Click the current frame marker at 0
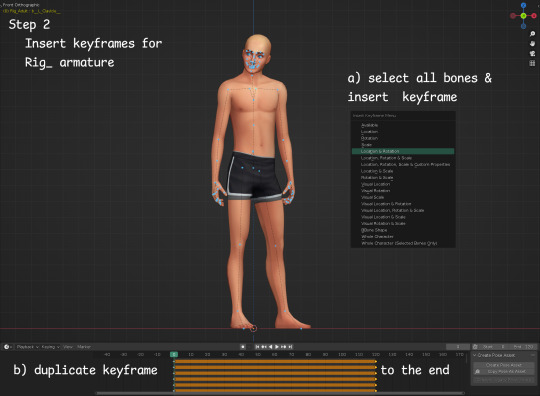 (x=174, y=354)
